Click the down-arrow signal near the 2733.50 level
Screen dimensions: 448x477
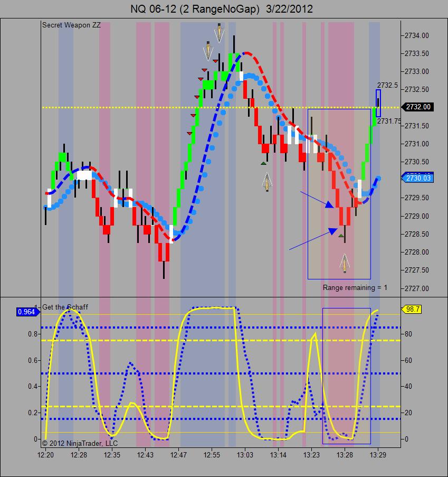(x=208, y=51)
